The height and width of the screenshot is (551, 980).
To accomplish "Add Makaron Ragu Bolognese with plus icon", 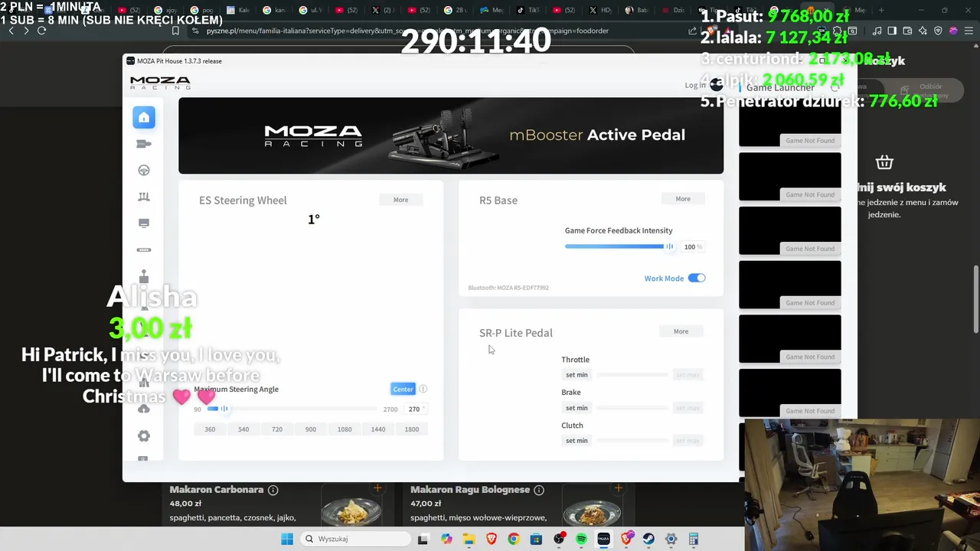I will (x=618, y=488).
